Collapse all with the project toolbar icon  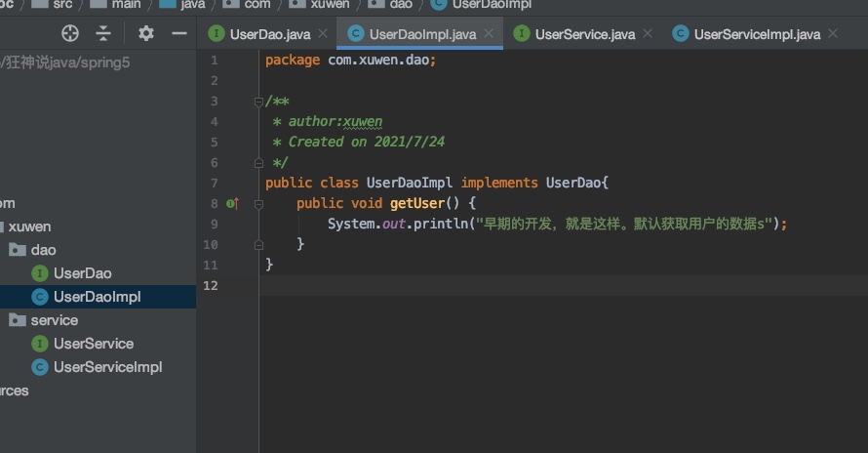103,33
